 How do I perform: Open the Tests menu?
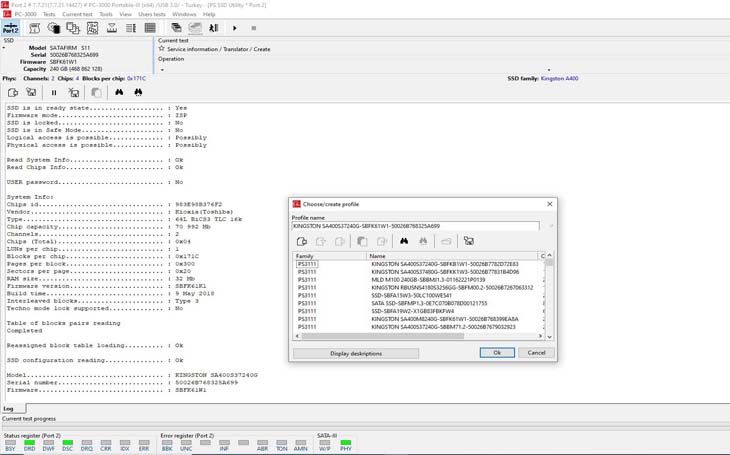49,15
